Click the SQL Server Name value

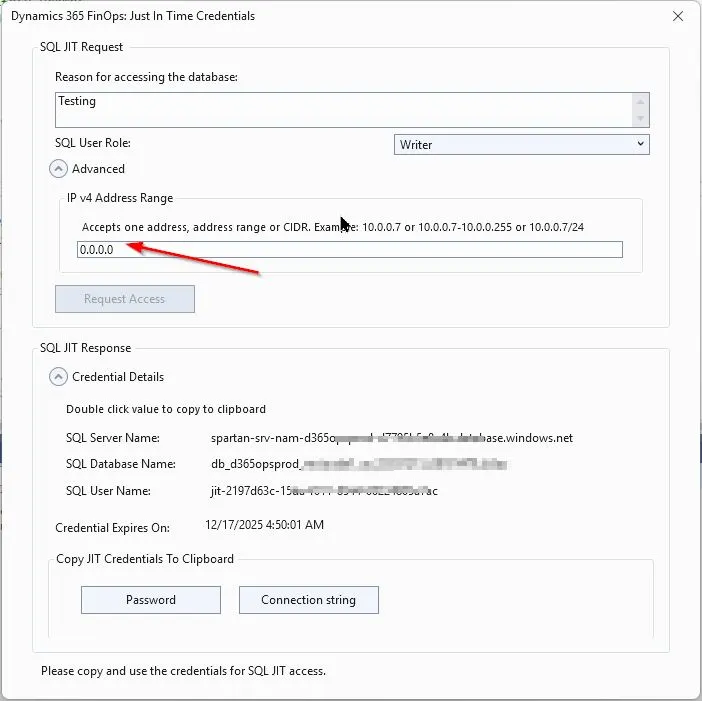[392, 438]
